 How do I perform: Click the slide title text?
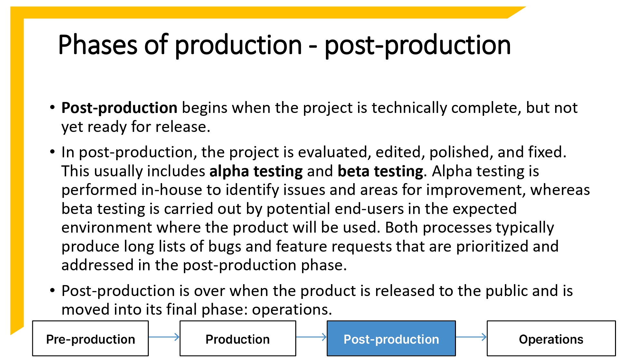[284, 45]
